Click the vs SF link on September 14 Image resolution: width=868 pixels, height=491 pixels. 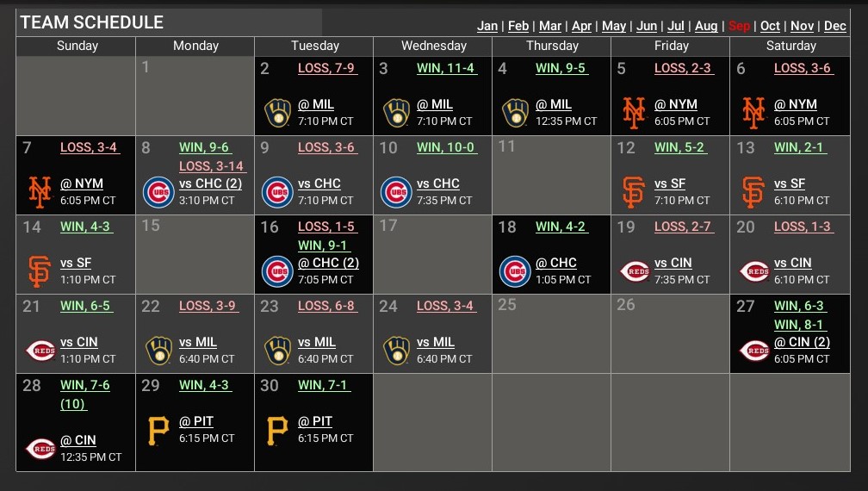(x=76, y=263)
